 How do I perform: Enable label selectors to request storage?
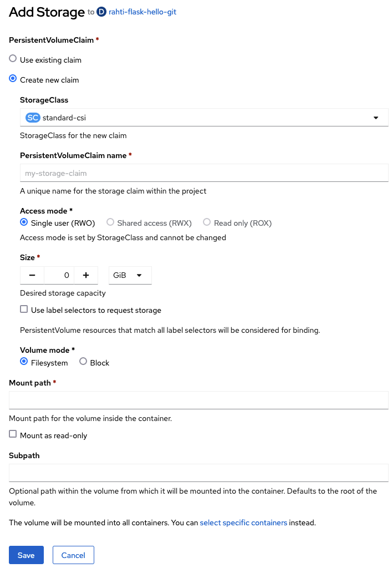(x=24, y=310)
